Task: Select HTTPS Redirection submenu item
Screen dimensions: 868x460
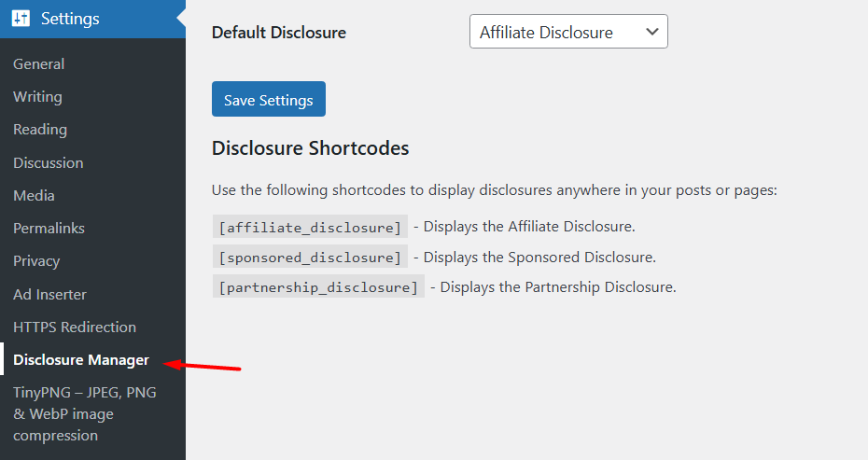Action: pyautogui.click(x=75, y=328)
